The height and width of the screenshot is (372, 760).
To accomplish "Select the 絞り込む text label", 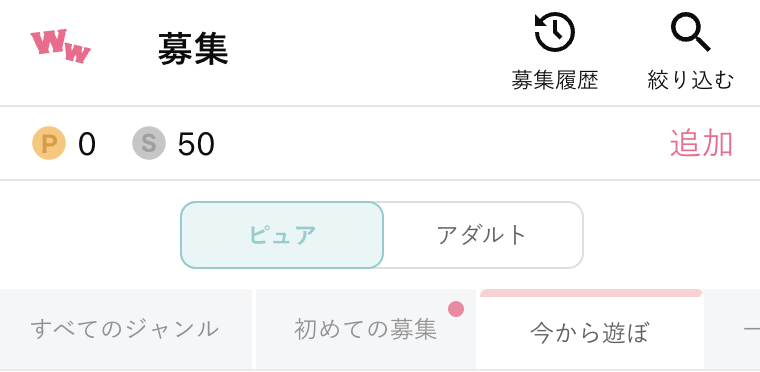I will point(691,80).
